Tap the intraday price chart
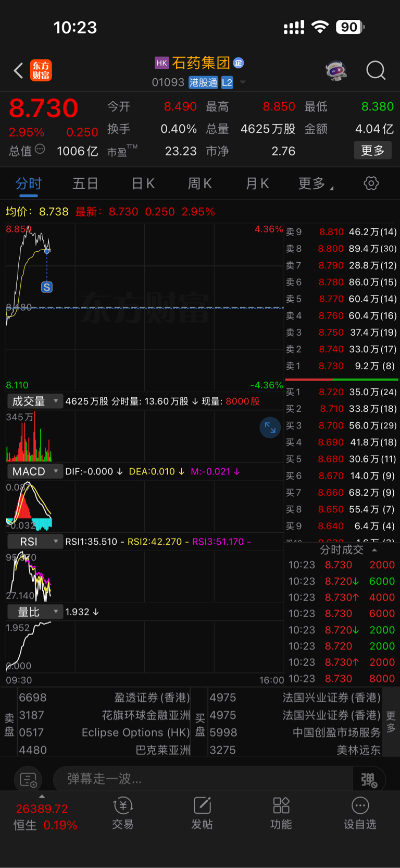The image size is (400, 868). coord(144,308)
